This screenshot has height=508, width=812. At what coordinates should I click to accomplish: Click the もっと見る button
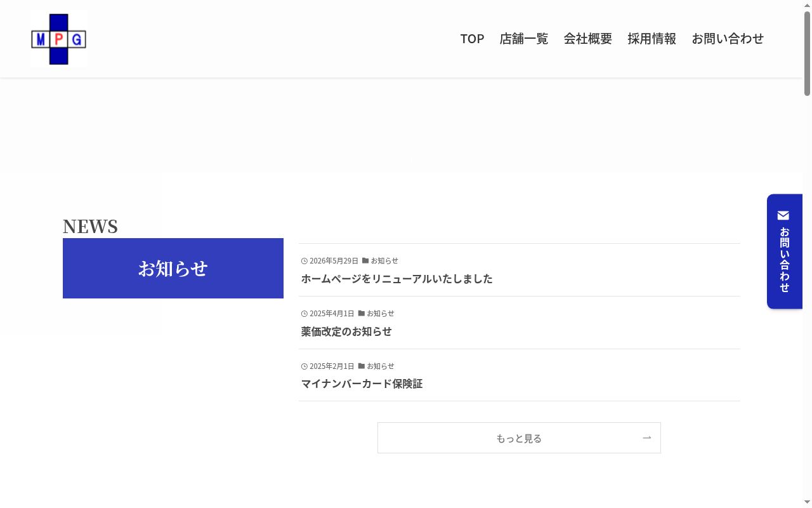click(519, 438)
